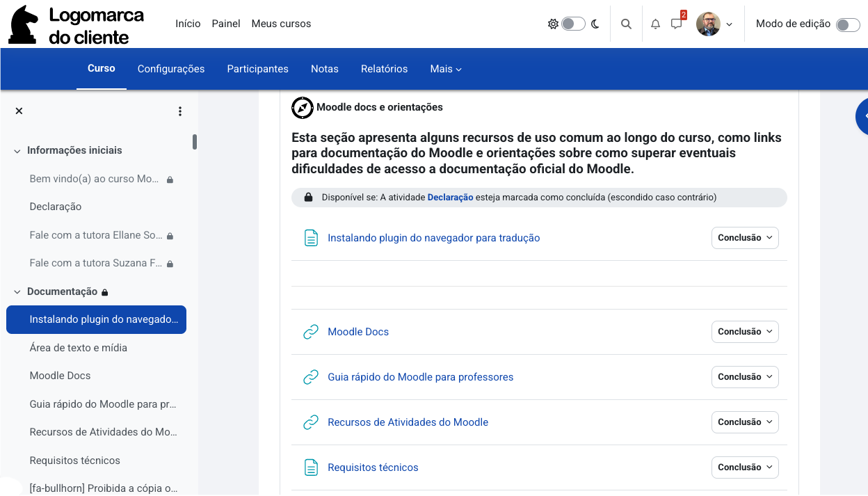Open the search magnifier icon
This screenshot has width=868, height=496.
tap(626, 24)
